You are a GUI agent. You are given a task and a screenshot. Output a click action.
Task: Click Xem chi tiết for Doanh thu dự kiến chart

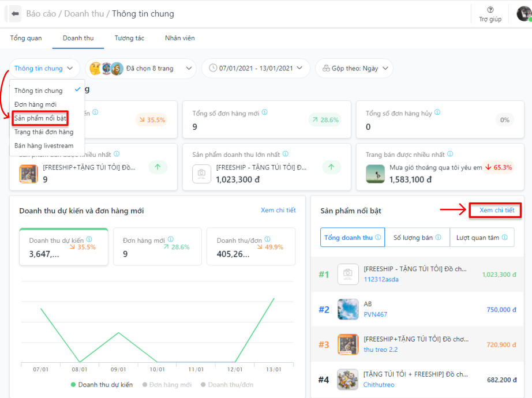point(278,211)
